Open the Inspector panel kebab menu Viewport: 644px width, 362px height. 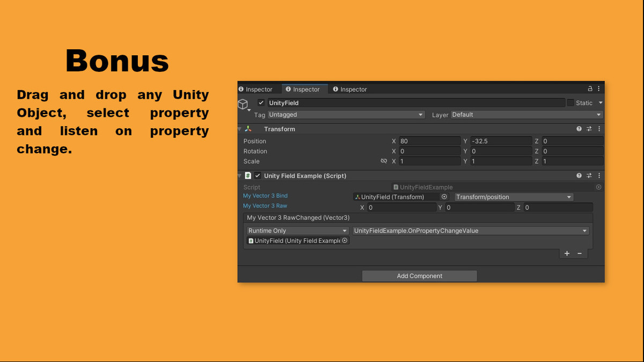(599, 89)
